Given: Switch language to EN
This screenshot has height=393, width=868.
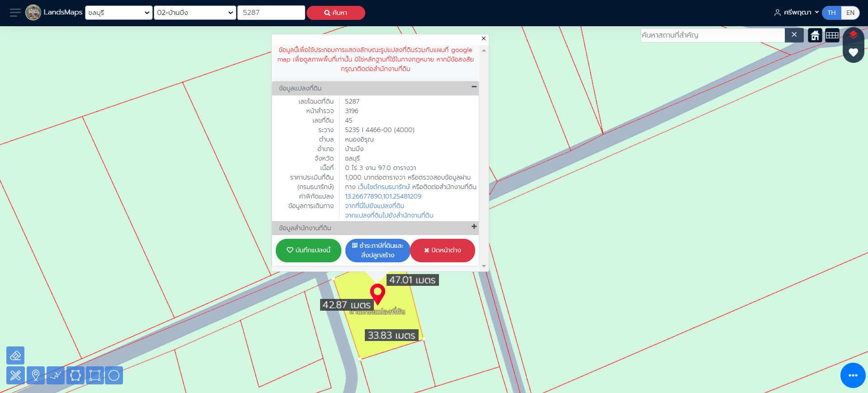Looking at the screenshot, I should pos(850,13).
